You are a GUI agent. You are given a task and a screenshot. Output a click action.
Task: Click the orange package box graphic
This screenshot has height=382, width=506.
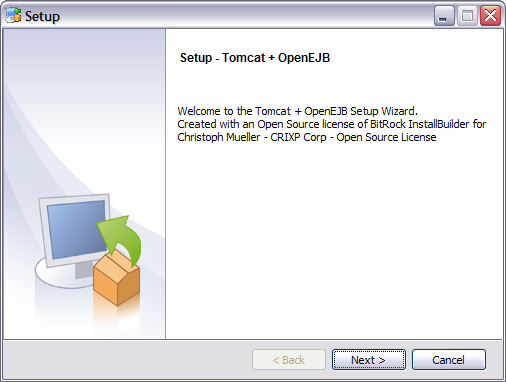(116, 278)
